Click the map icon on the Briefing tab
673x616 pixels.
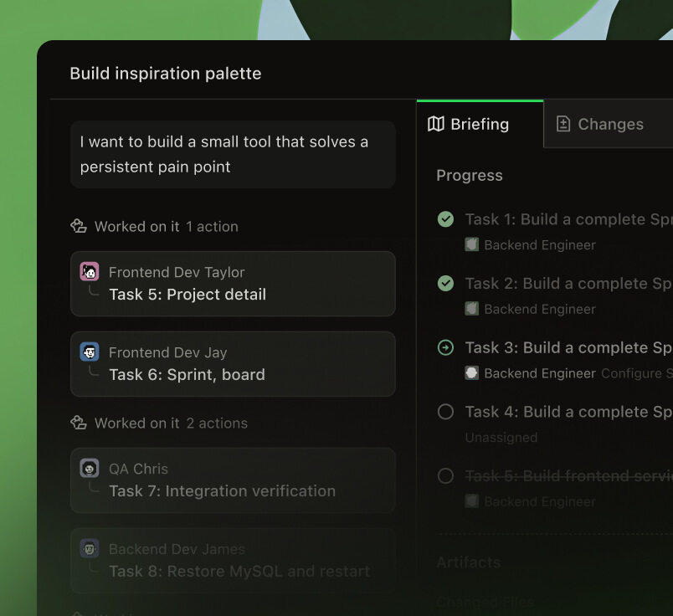pos(435,124)
